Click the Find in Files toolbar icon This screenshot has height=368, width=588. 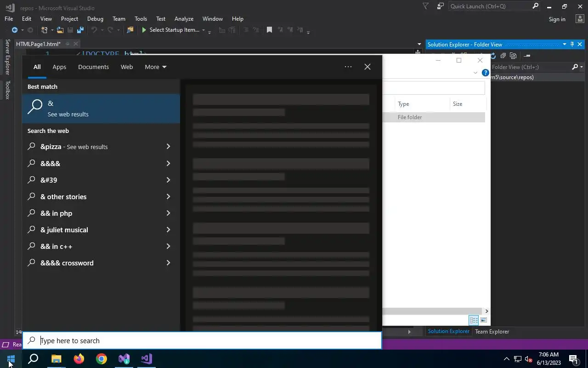tap(130, 30)
